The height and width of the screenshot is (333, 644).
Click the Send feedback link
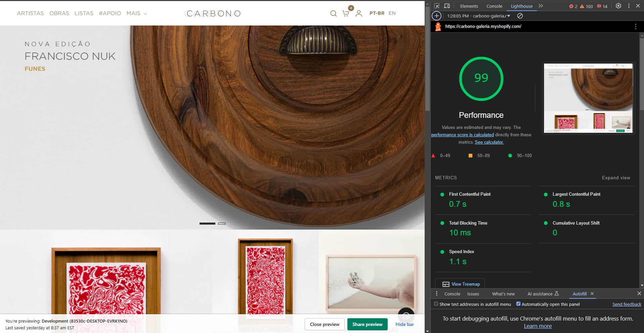coord(627,304)
